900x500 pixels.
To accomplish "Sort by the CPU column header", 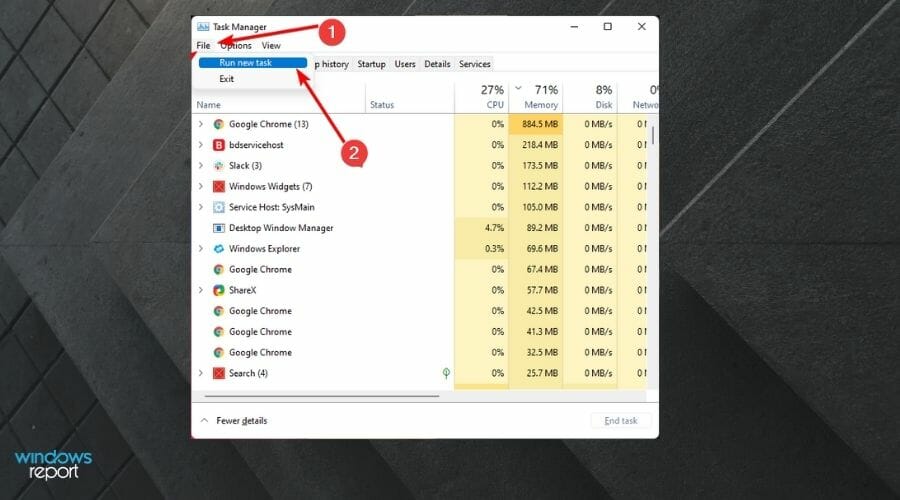I will (482, 98).
